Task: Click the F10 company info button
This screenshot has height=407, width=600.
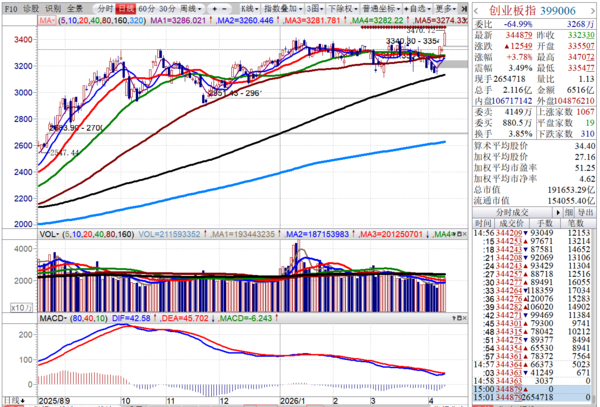Action: (9, 7)
